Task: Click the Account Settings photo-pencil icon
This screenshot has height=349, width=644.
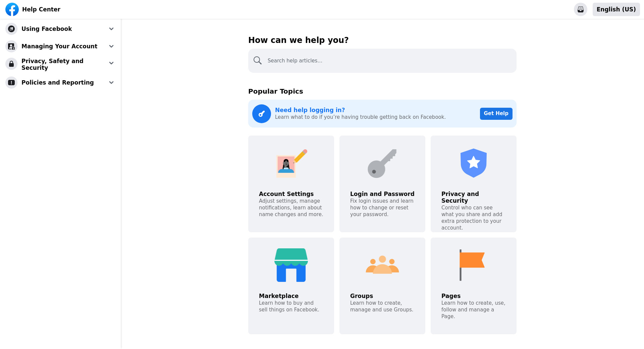Action: (291, 163)
